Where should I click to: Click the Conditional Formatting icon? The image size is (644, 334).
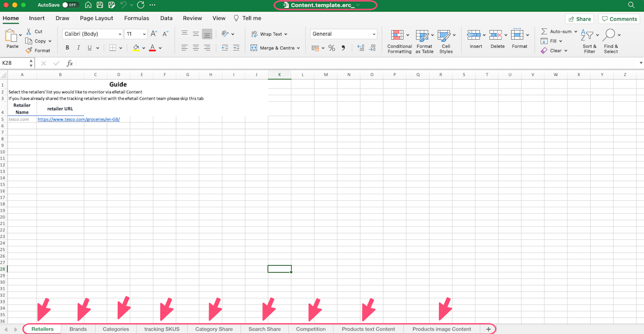[x=397, y=35]
